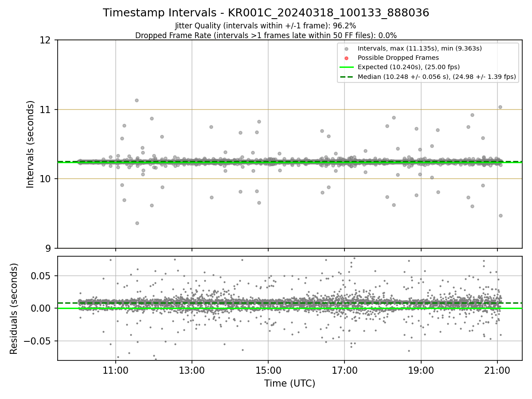
Task: Click the 15:00 time tick label
Action: coord(268,370)
